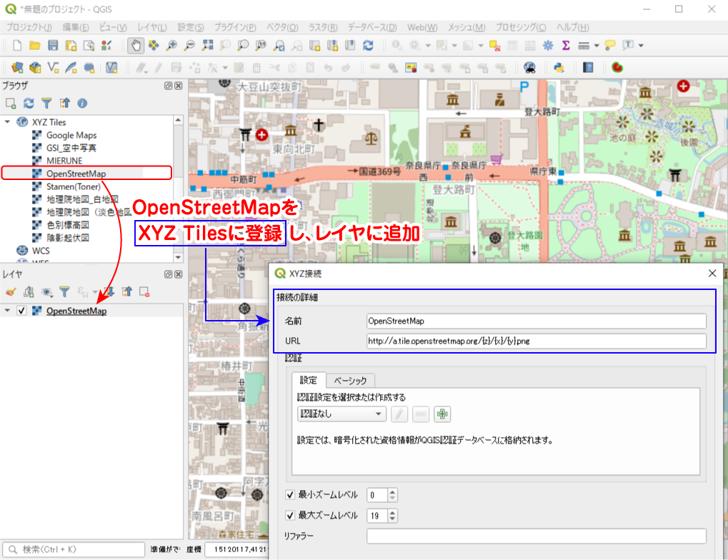Select Google Maps in the XYZ Tiles list

(x=71, y=135)
